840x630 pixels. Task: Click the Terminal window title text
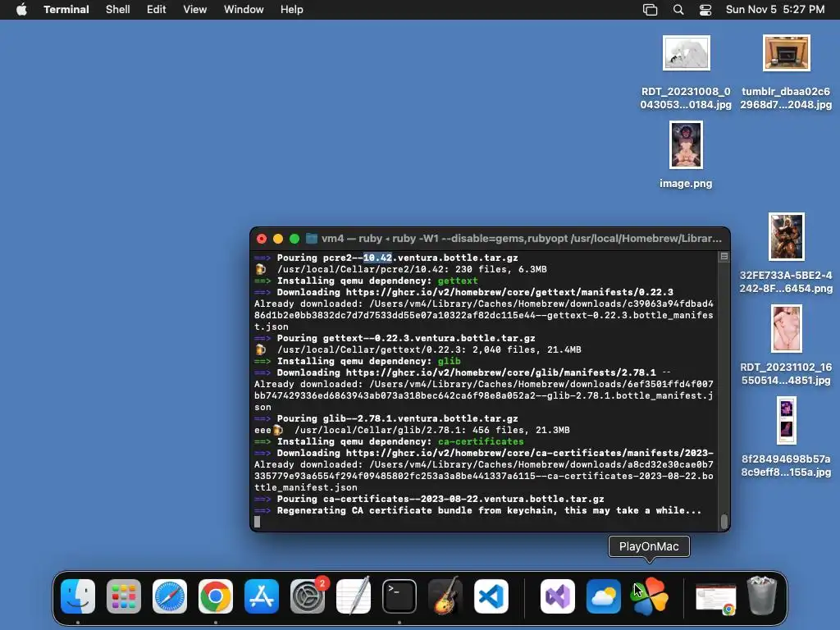click(x=521, y=239)
